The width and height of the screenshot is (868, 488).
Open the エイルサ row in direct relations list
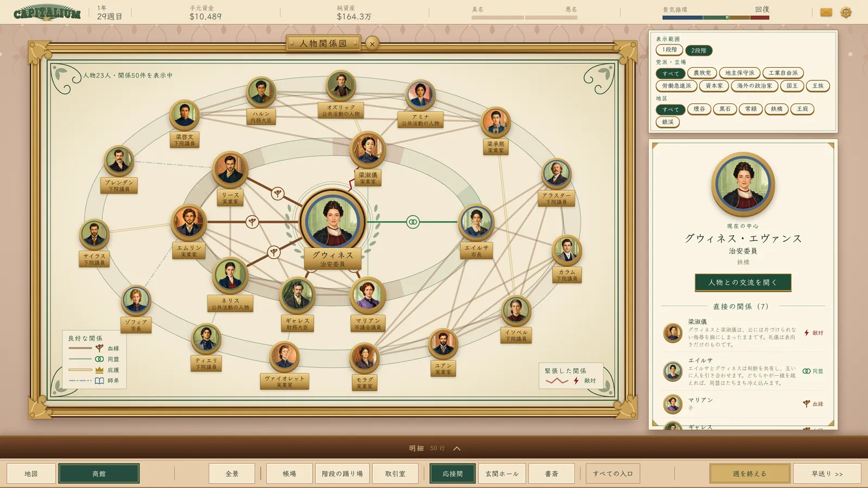click(x=743, y=371)
